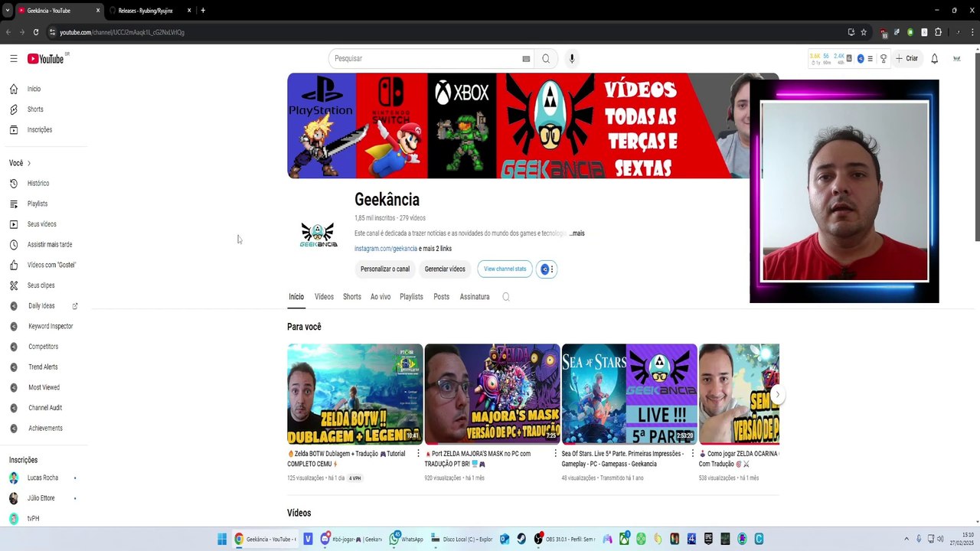
Task: Open the account avatar menu
Action: click(x=956, y=58)
